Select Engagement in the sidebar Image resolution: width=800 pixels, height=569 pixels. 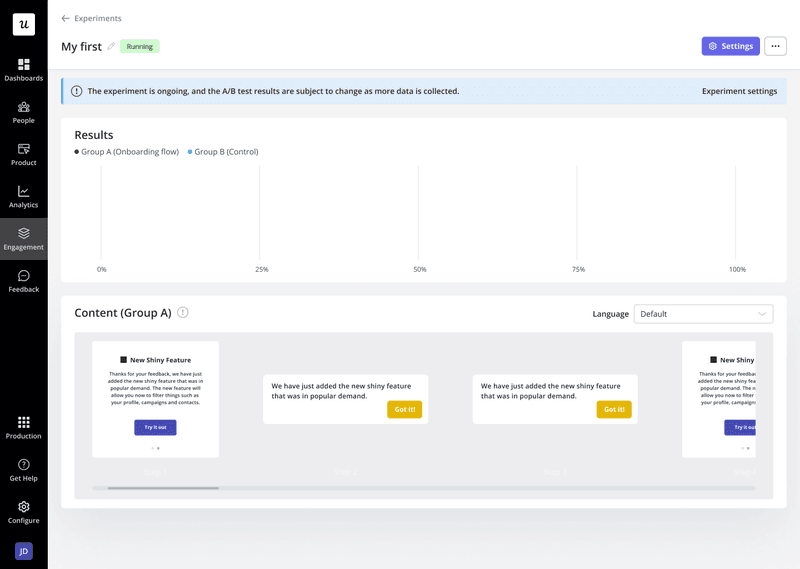click(x=23, y=239)
